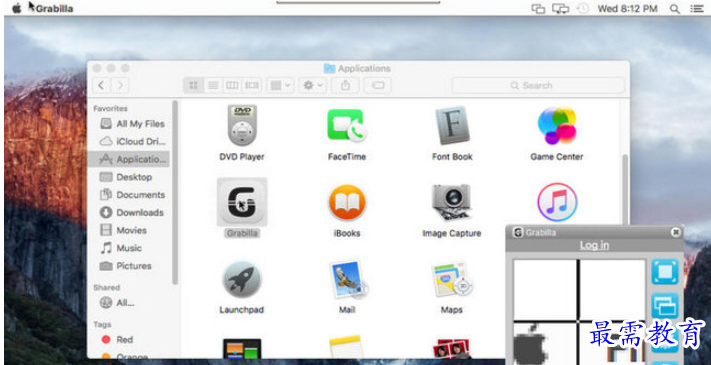
Task: Click the Applications window title
Action: pyautogui.click(x=364, y=68)
